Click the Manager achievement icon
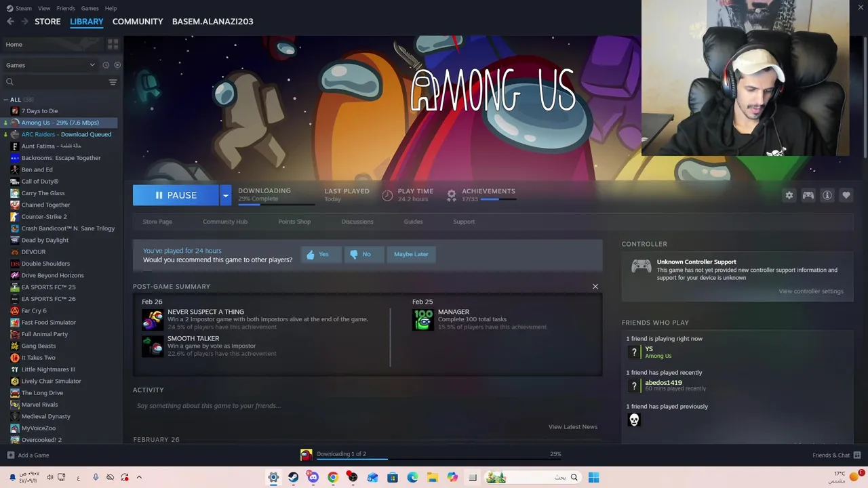The height and width of the screenshot is (488, 868). click(423, 319)
